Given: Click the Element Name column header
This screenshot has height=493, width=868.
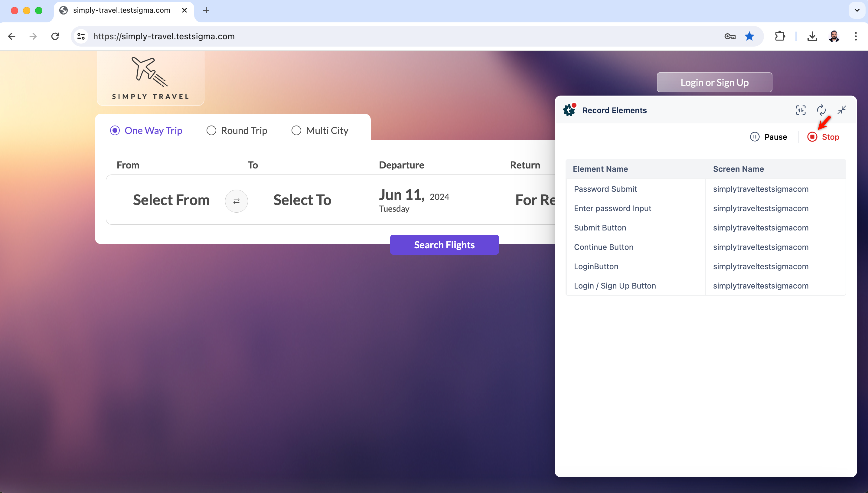Looking at the screenshot, I should tap(600, 169).
